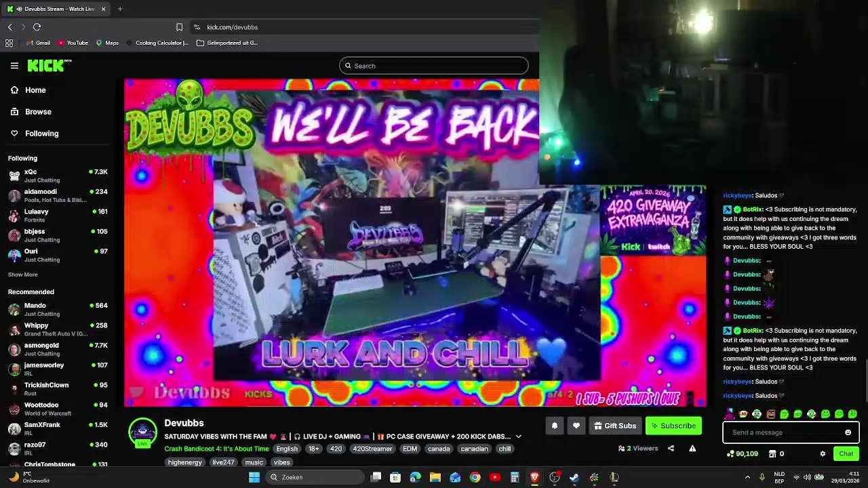Open Chrome from the taskbar
This screenshot has height=488, width=868.
coord(475,477)
